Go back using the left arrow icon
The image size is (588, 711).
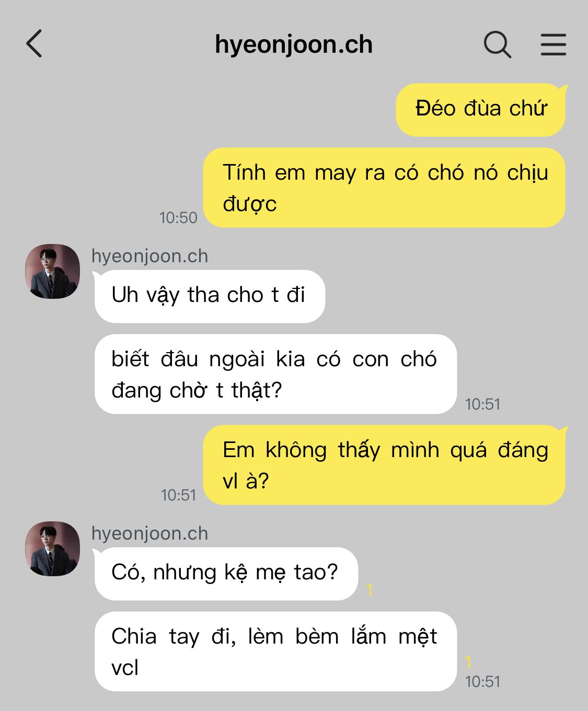coord(34,43)
